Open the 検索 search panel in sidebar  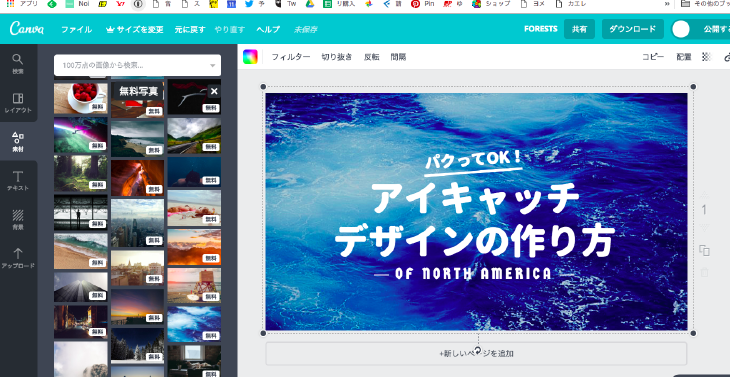coord(18,64)
